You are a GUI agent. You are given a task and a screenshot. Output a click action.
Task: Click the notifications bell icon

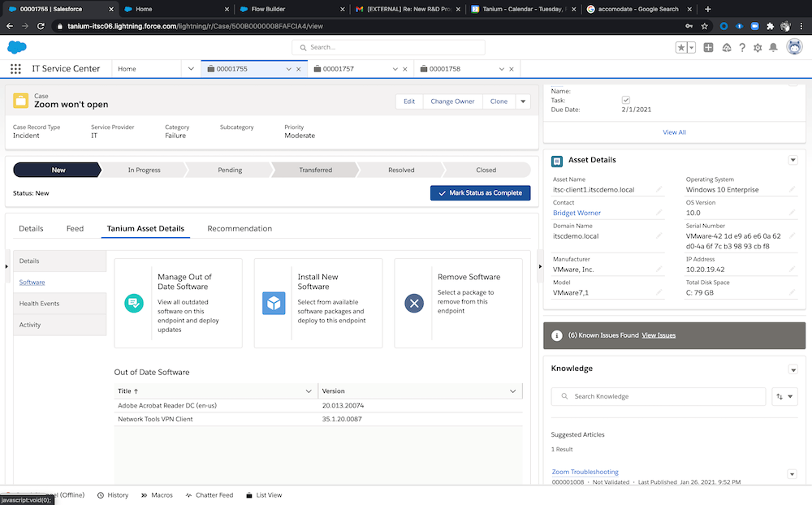click(x=772, y=48)
